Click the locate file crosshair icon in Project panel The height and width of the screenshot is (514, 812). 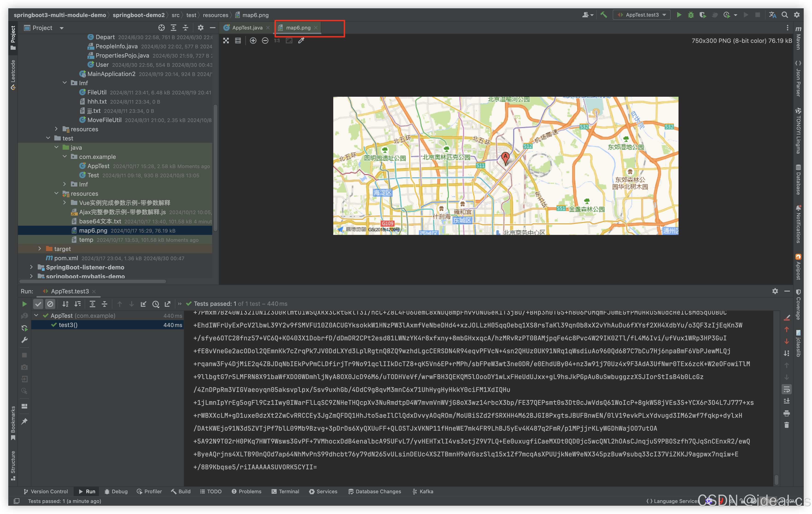(x=162, y=28)
